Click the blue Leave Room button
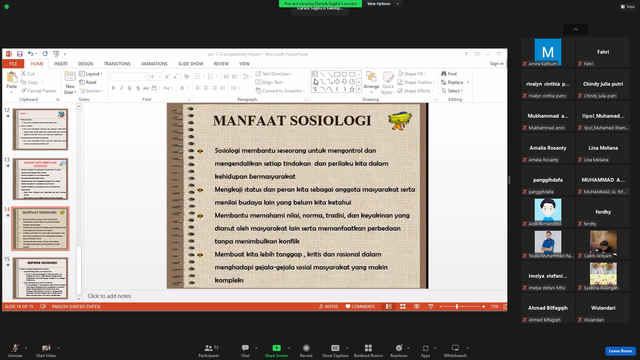 (620, 351)
